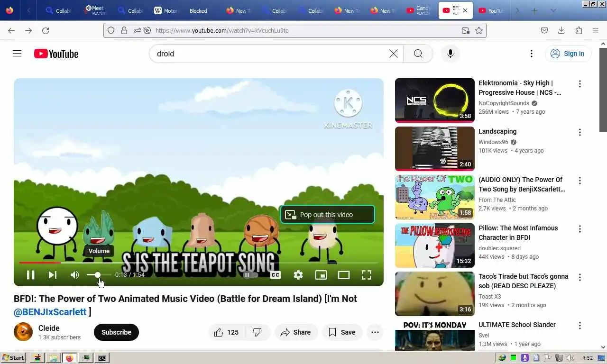Image resolution: width=607 pixels, height=364 pixels.
Task: Open YouTube settings three-dot menu
Action: click(532, 54)
